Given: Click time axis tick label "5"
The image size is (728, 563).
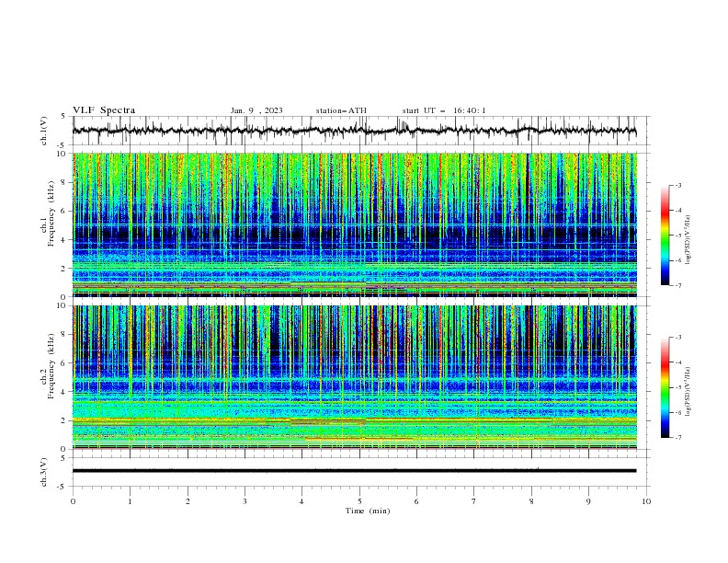Looking at the screenshot, I should point(359,501).
